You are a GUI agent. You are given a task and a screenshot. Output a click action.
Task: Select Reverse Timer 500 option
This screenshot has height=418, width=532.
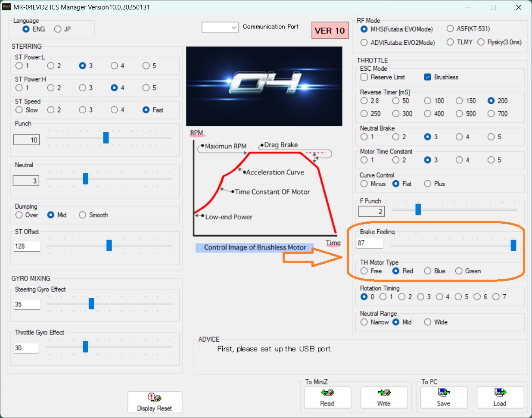pos(460,114)
